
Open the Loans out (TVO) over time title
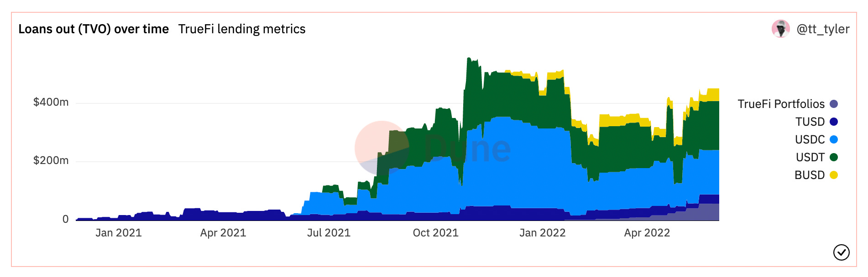pyautogui.click(x=94, y=29)
